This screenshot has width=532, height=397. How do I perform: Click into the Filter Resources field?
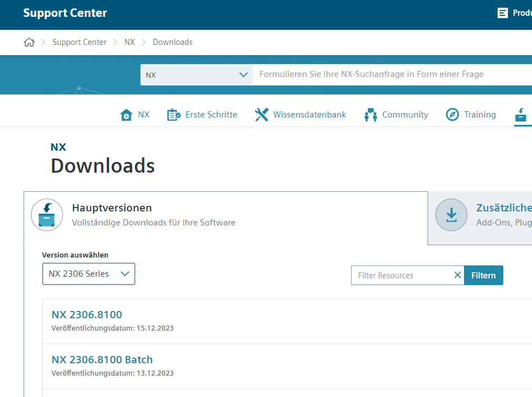click(402, 276)
